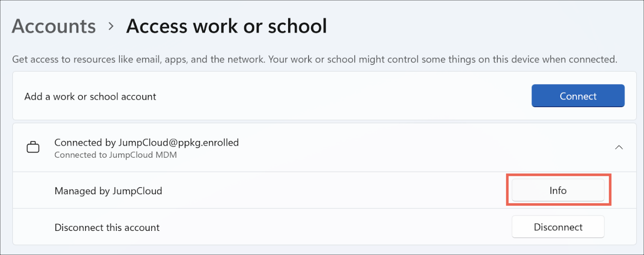Go back to the Accounts breadcrumb
The height and width of the screenshot is (255, 644).
click(x=54, y=26)
